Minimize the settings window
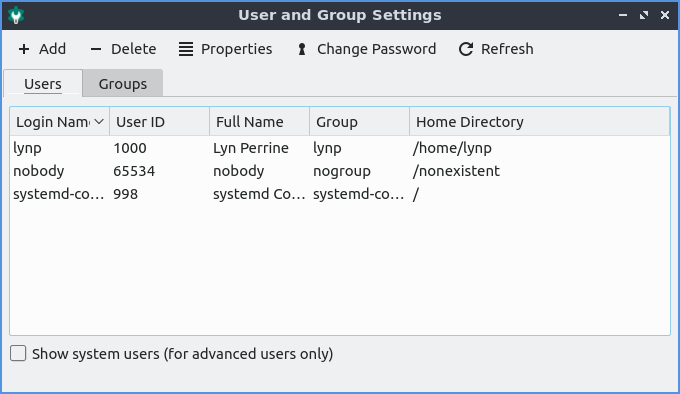 click(x=623, y=15)
